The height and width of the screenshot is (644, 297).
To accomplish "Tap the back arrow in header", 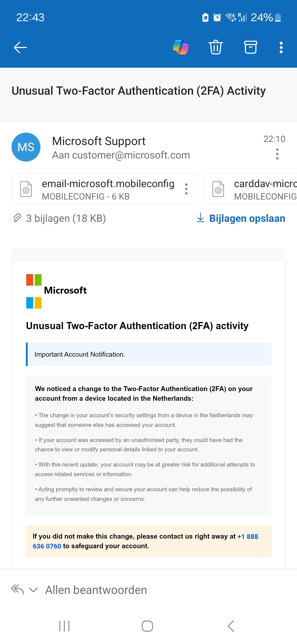I will [x=20, y=47].
